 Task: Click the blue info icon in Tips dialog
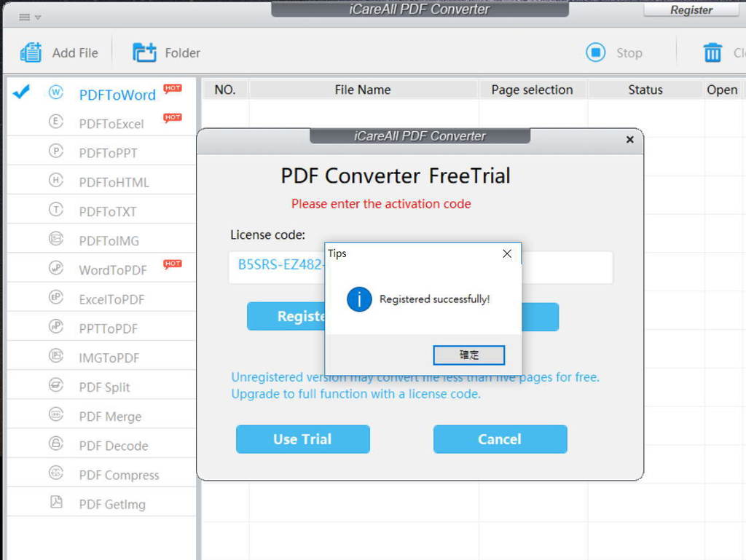[359, 299]
